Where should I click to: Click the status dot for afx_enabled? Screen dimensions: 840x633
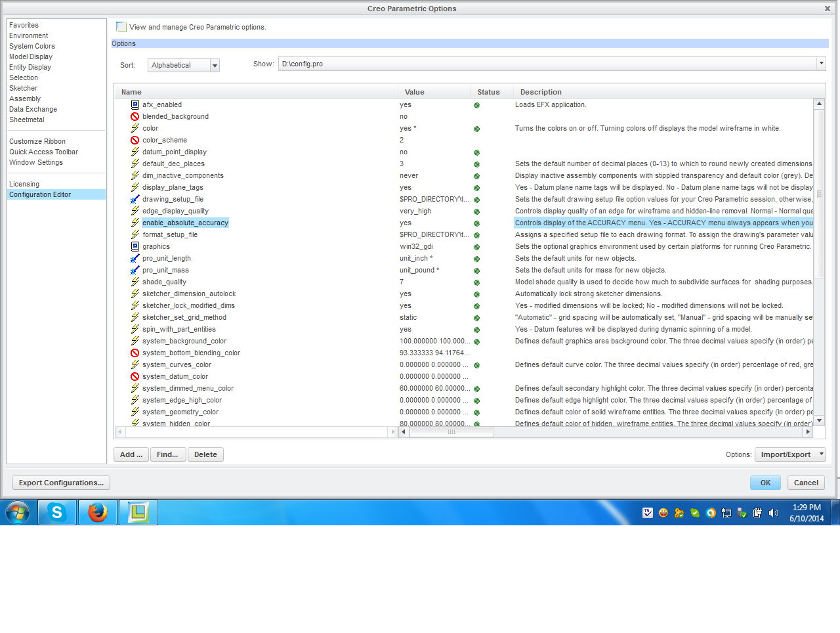click(x=477, y=105)
